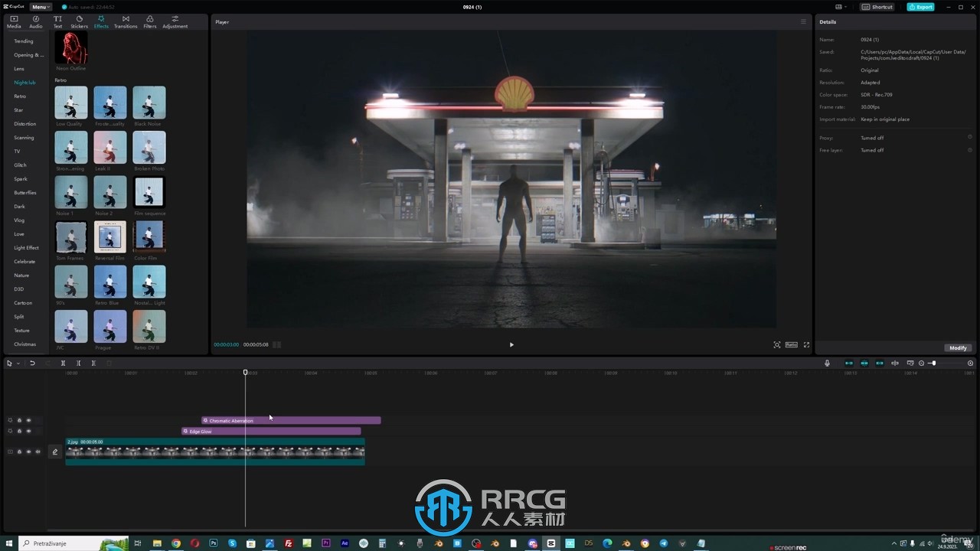This screenshot has height=551, width=980.
Task: Click the Shortcut button
Action: click(x=877, y=7)
